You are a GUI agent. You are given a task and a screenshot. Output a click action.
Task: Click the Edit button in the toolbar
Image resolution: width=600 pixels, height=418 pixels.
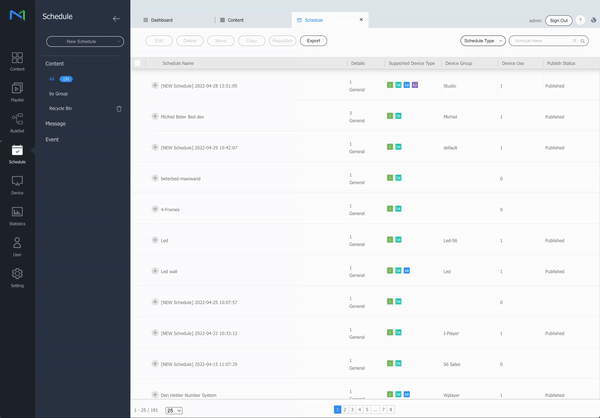click(x=159, y=41)
